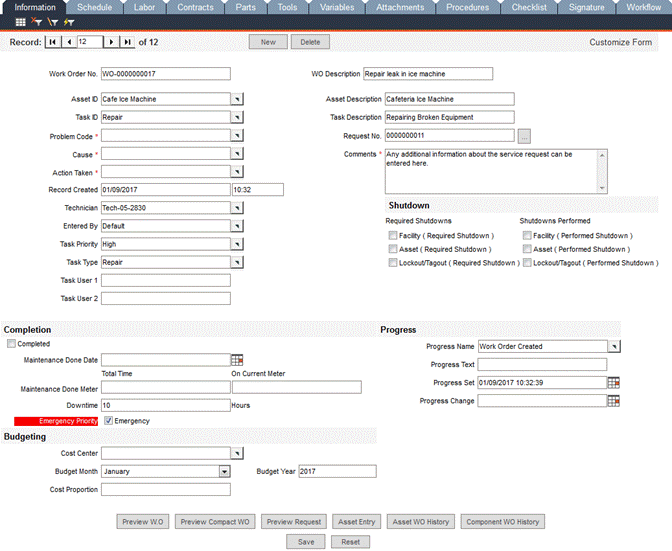
Task: Open the Progress Set calendar picker
Action: click(x=613, y=382)
